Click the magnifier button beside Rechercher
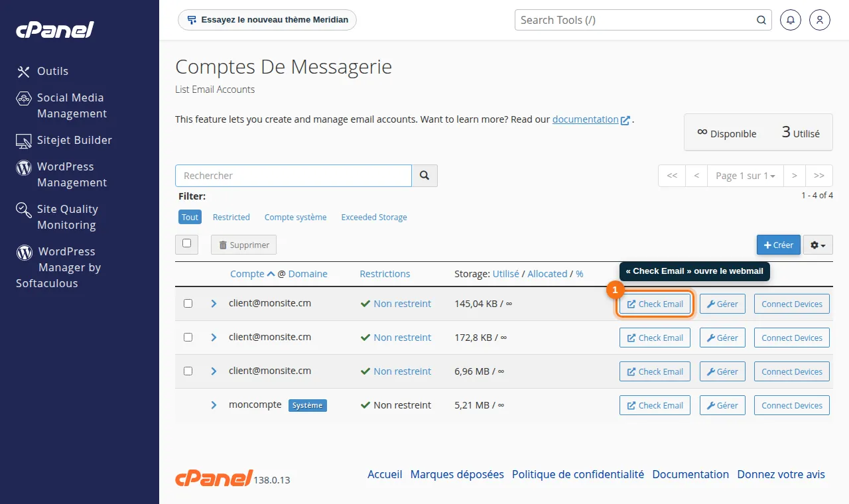This screenshot has height=504, width=849. (424, 176)
